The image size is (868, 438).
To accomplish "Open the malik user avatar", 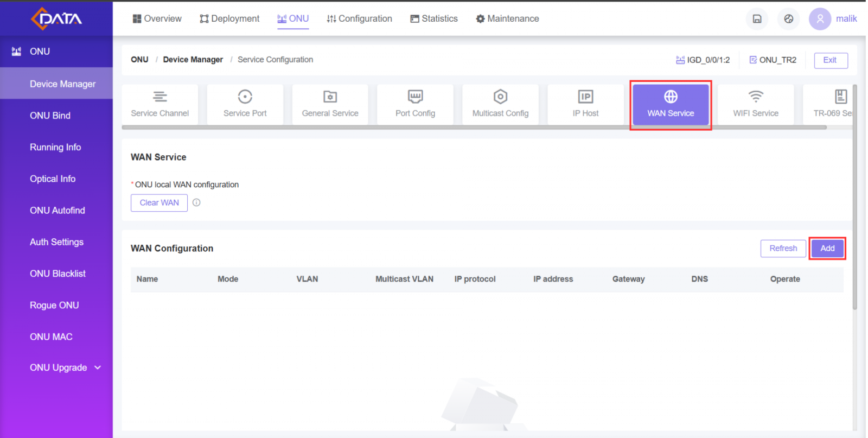I will tap(820, 19).
